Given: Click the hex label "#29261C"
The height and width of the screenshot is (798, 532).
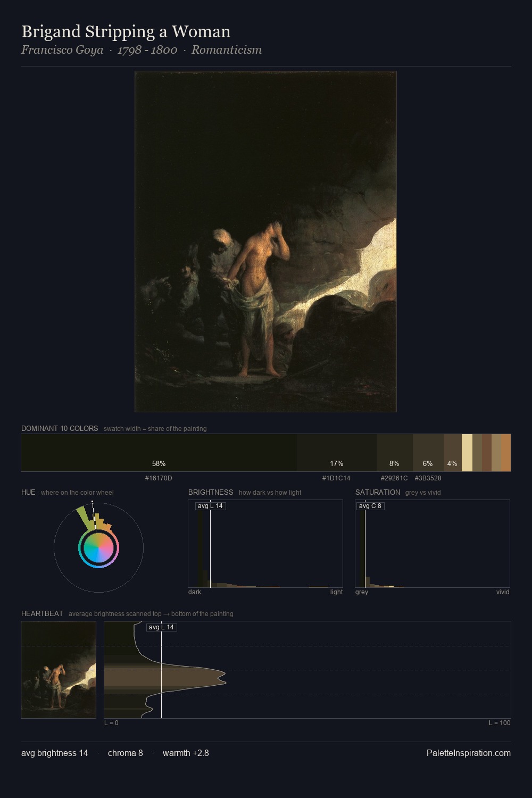Looking at the screenshot, I should [x=394, y=478].
